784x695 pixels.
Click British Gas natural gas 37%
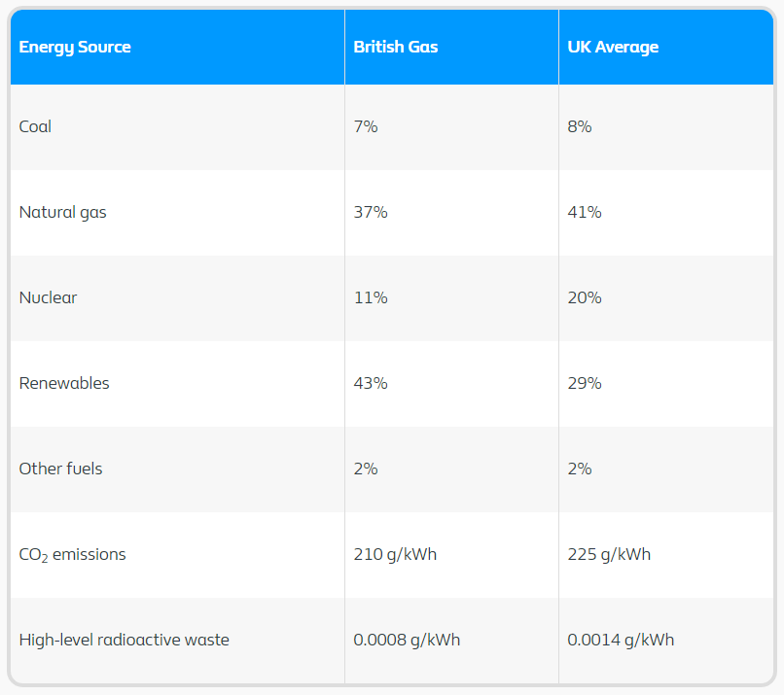pyautogui.click(x=371, y=212)
